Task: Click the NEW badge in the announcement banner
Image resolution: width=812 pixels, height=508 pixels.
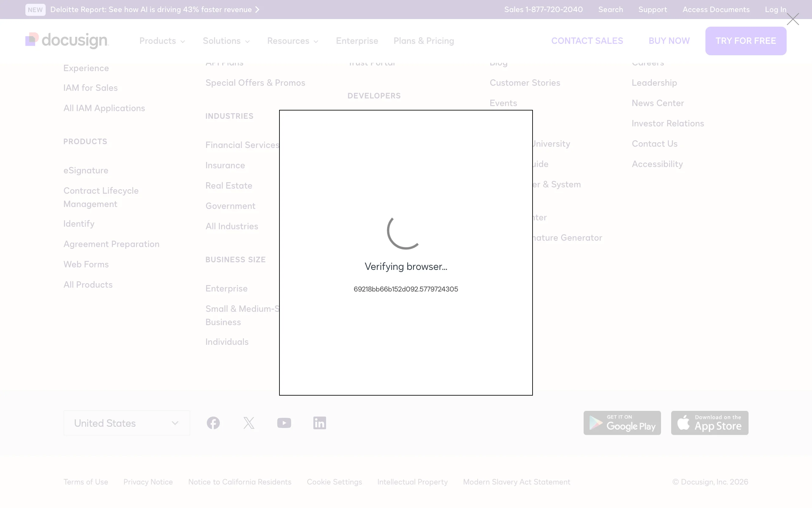Action: coord(35,10)
